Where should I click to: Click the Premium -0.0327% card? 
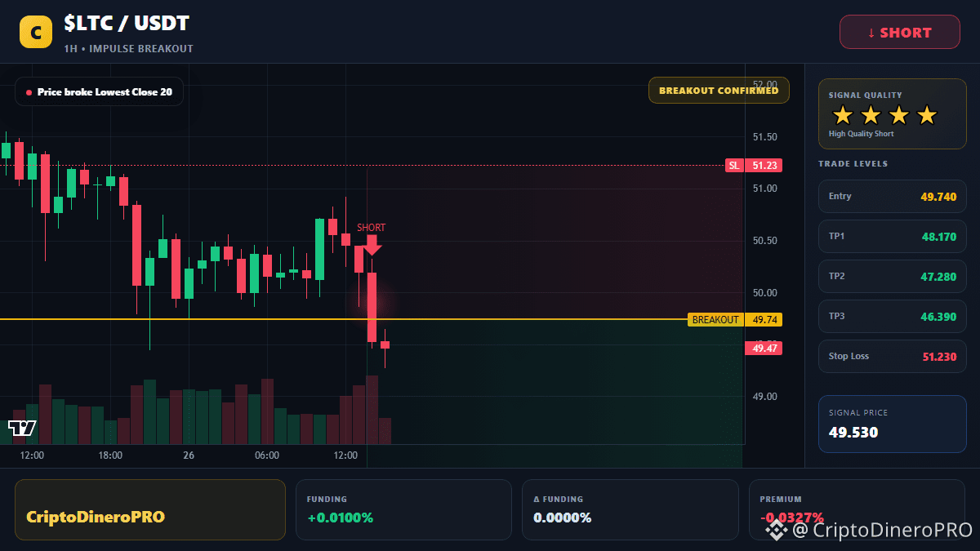(x=857, y=509)
